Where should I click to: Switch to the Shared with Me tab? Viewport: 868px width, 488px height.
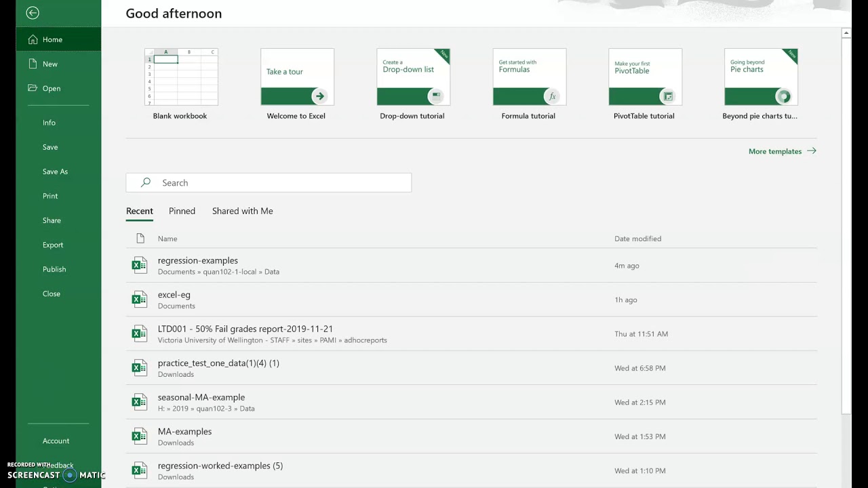click(243, 211)
